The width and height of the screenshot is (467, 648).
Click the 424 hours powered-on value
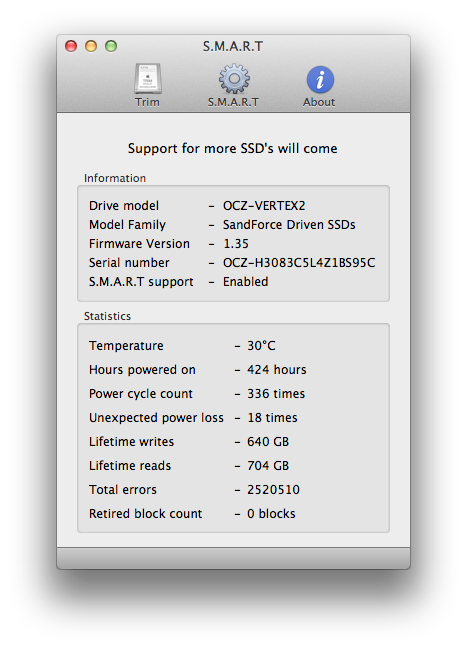click(x=277, y=370)
